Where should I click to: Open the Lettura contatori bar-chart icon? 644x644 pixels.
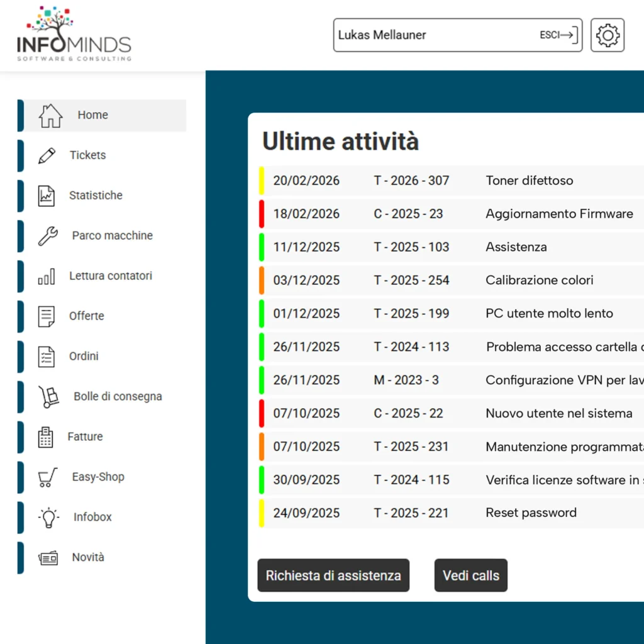point(47,276)
